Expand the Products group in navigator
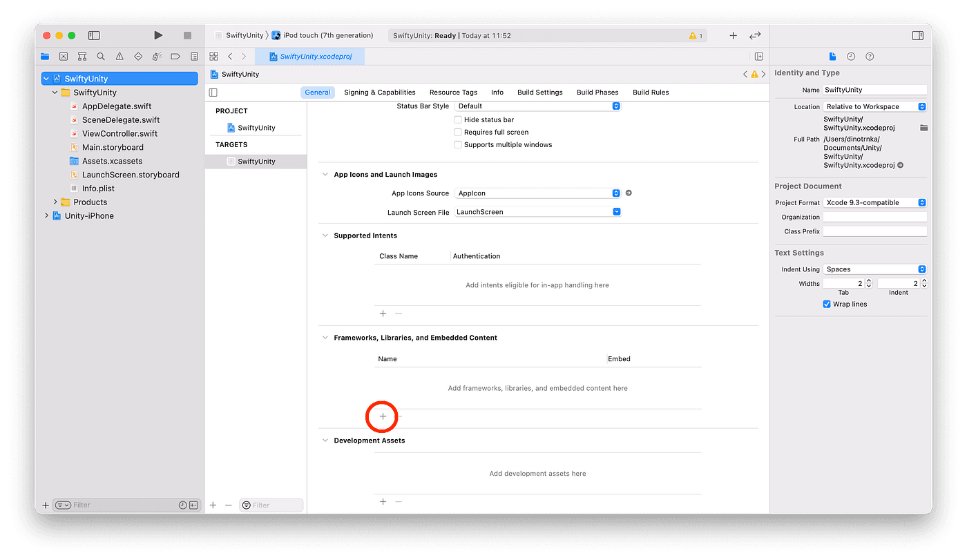The image size is (967, 560). [x=55, y=202]
